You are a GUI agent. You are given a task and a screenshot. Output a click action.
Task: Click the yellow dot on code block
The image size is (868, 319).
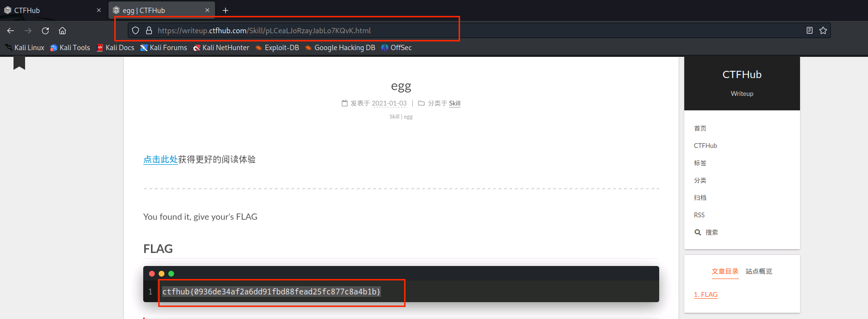pos(162,274)
